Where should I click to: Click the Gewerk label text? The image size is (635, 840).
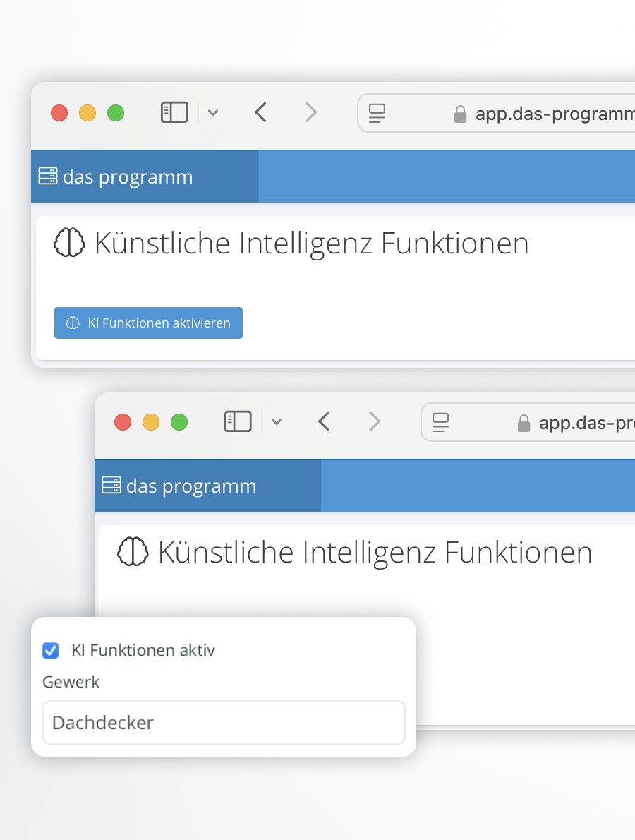71,682
